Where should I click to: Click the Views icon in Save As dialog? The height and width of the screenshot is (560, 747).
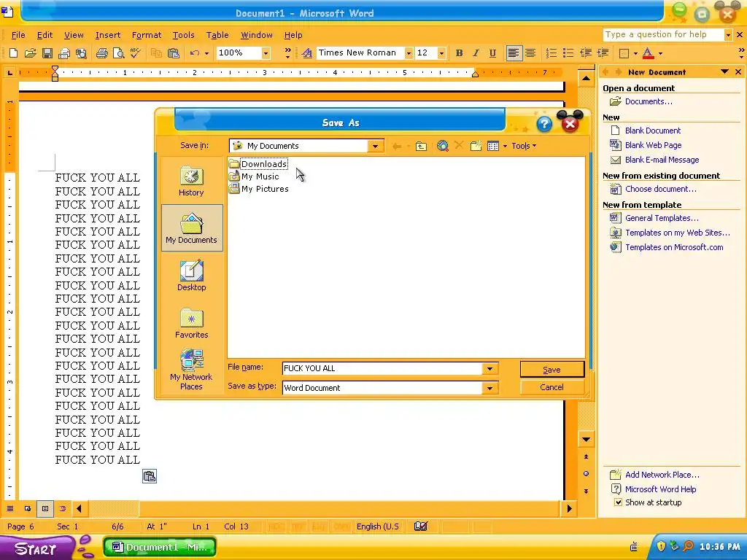coord(493,146)
